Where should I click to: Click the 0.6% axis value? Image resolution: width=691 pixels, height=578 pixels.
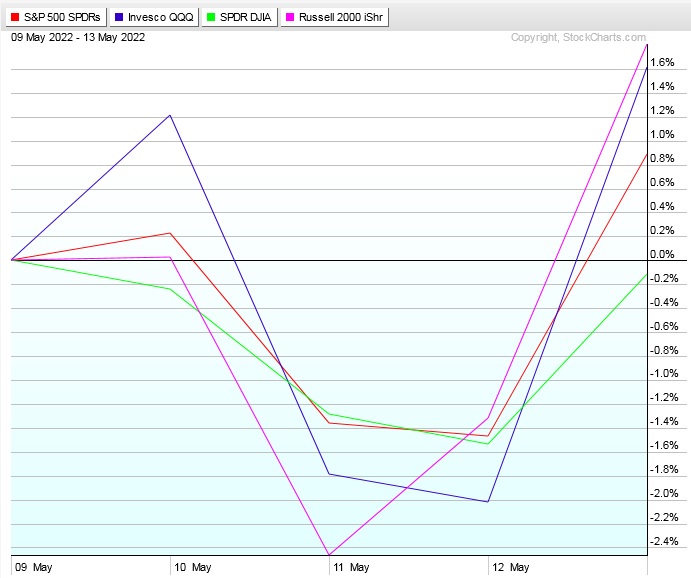point(662,182)
